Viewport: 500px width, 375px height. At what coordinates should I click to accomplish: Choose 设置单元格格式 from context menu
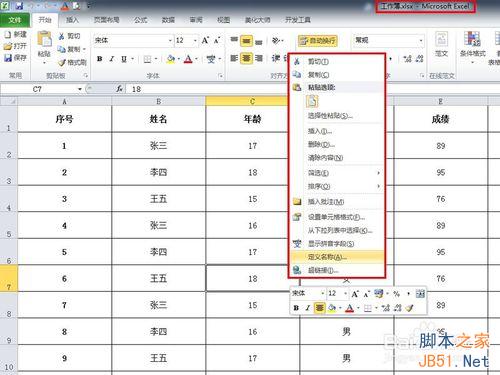(x=337, y=217)
